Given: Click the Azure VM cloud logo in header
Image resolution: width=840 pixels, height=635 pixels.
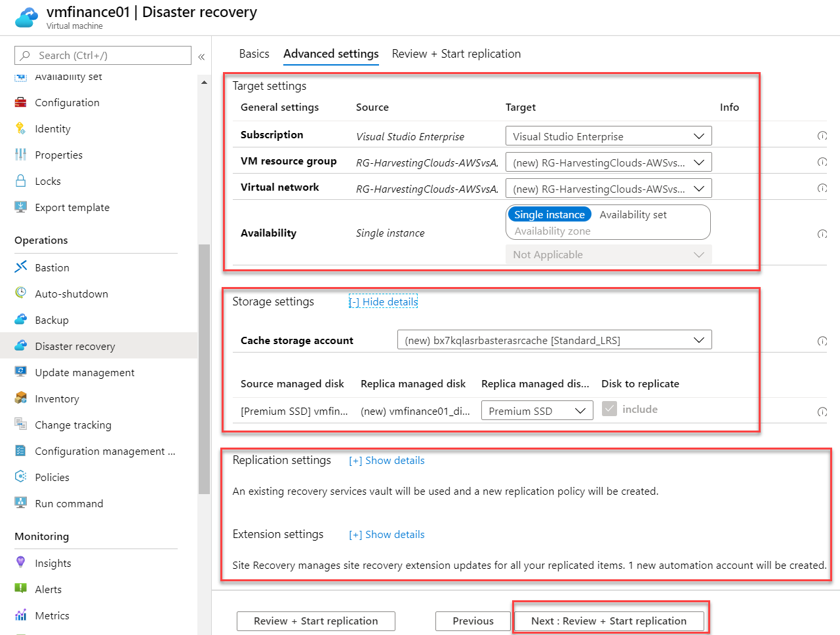Looking at the screenshot, I should [x=27, y=18].
